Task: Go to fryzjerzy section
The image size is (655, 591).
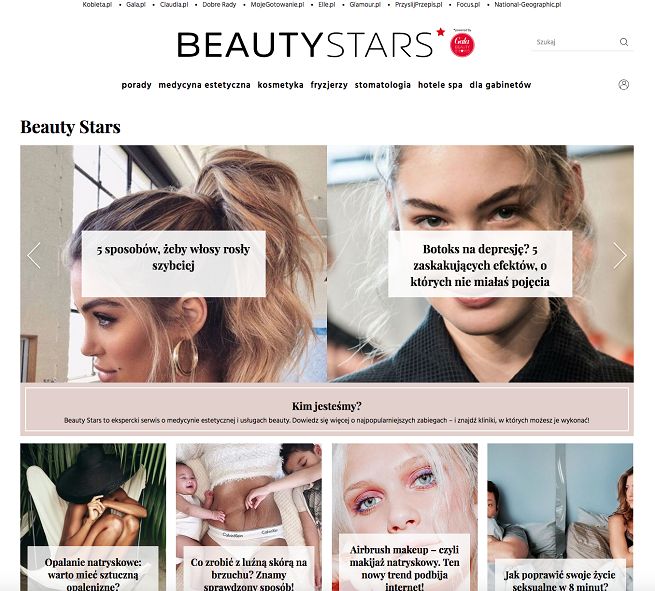Action: (329, 85)
